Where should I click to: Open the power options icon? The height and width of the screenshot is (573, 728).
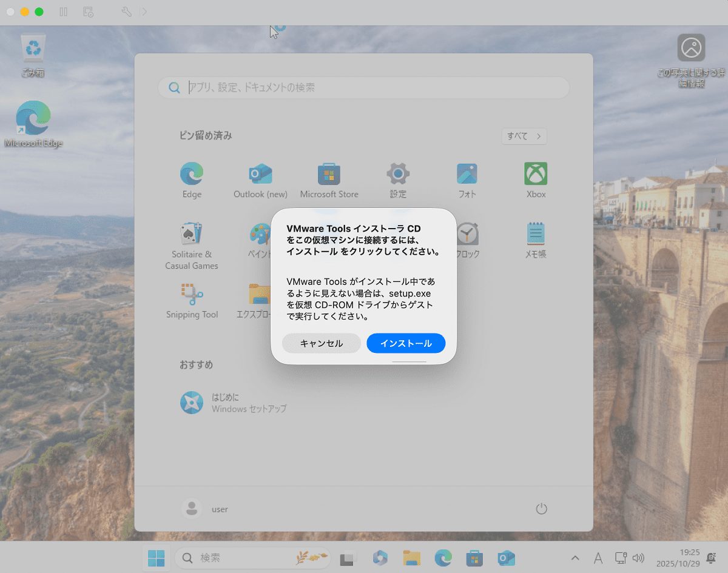[542, 509]
